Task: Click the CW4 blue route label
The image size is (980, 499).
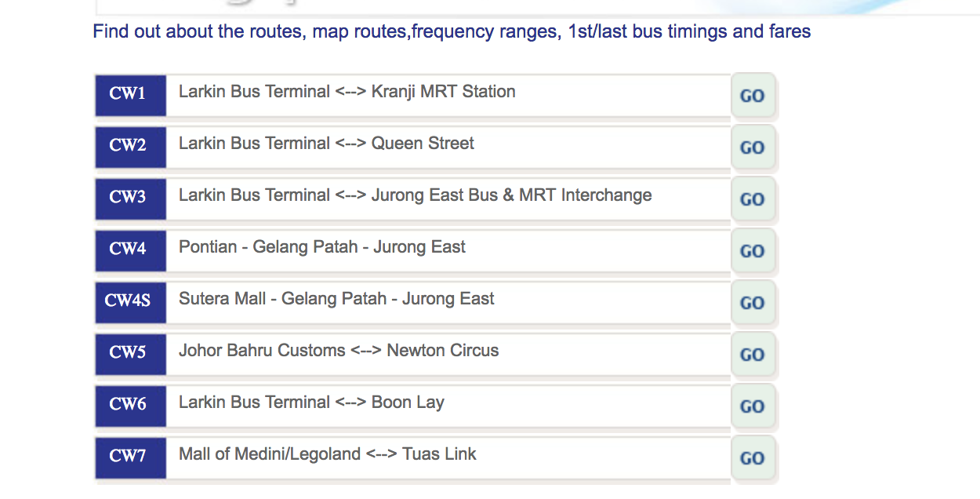Action: point(129,249)
